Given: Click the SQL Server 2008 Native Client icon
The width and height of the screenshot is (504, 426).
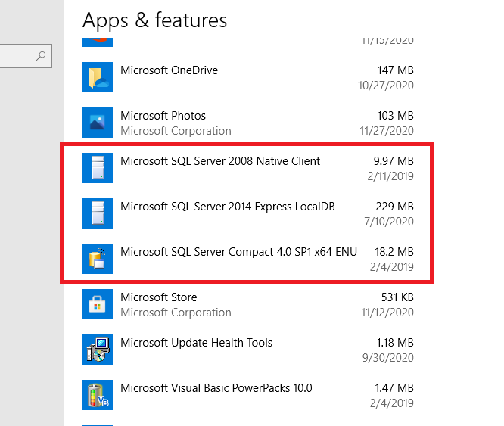Looking at the screenshot, I should (x=98, y=168).
